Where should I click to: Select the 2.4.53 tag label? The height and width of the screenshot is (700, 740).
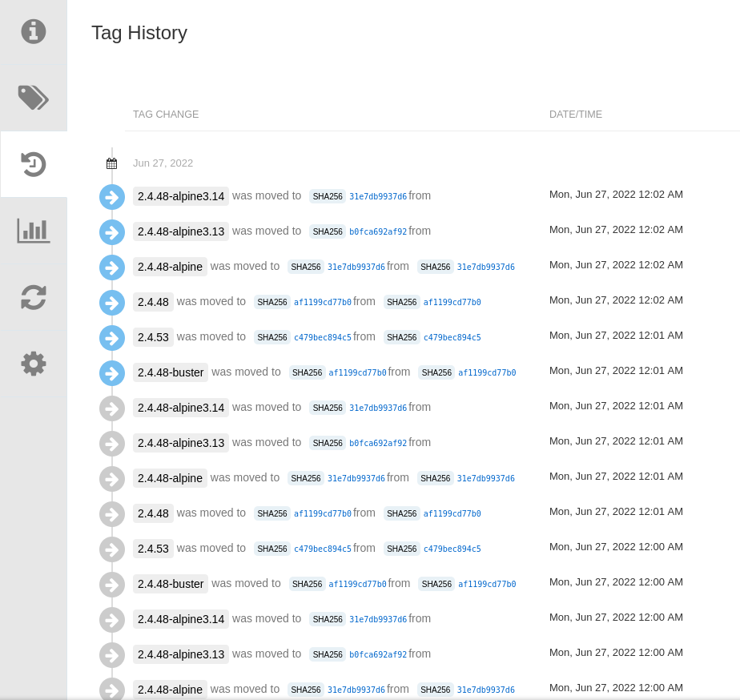tap(153, 337)
